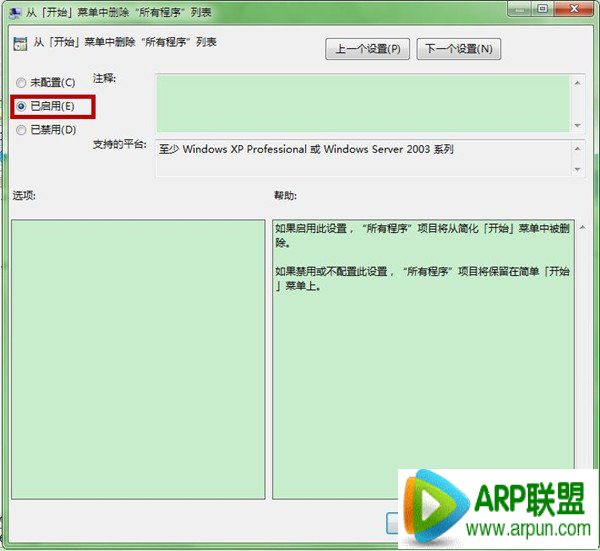Click help text starting 如果启用此设置
This screenshot has width=600, height=551.
click(422, 235)
